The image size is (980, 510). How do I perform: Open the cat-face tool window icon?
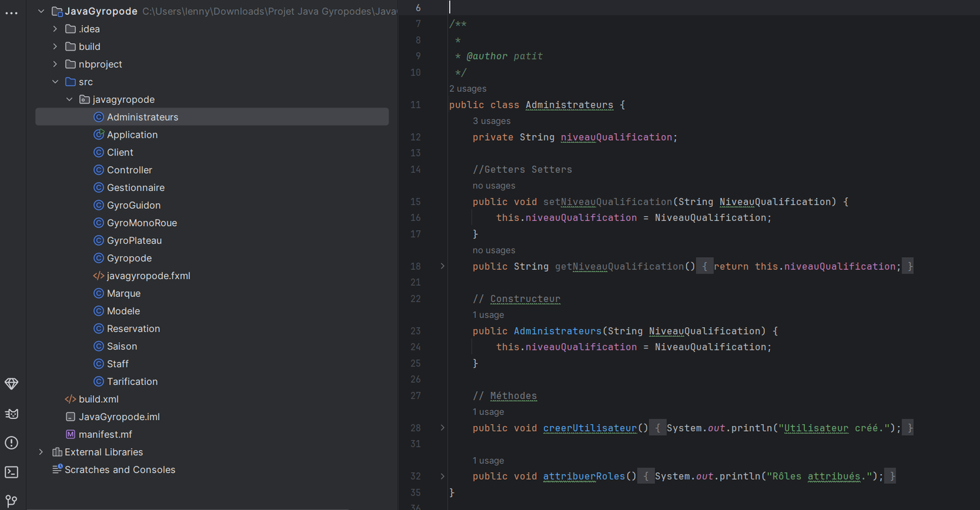[x=12, y=414]
